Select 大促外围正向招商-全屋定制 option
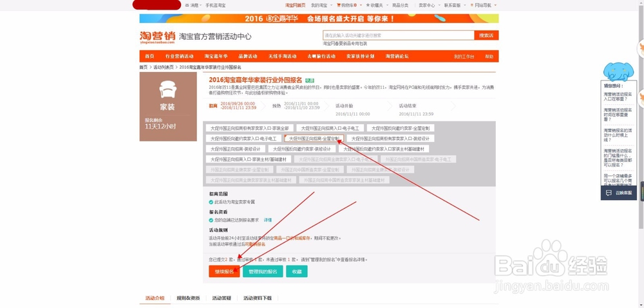This screenshot has height=308, width=644. [314, 139]
